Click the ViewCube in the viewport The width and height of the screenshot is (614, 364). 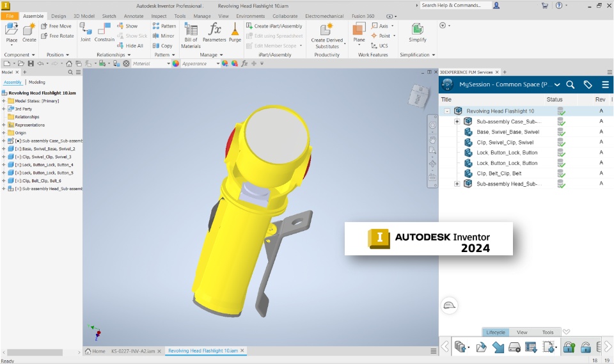[x=418, y=95]
